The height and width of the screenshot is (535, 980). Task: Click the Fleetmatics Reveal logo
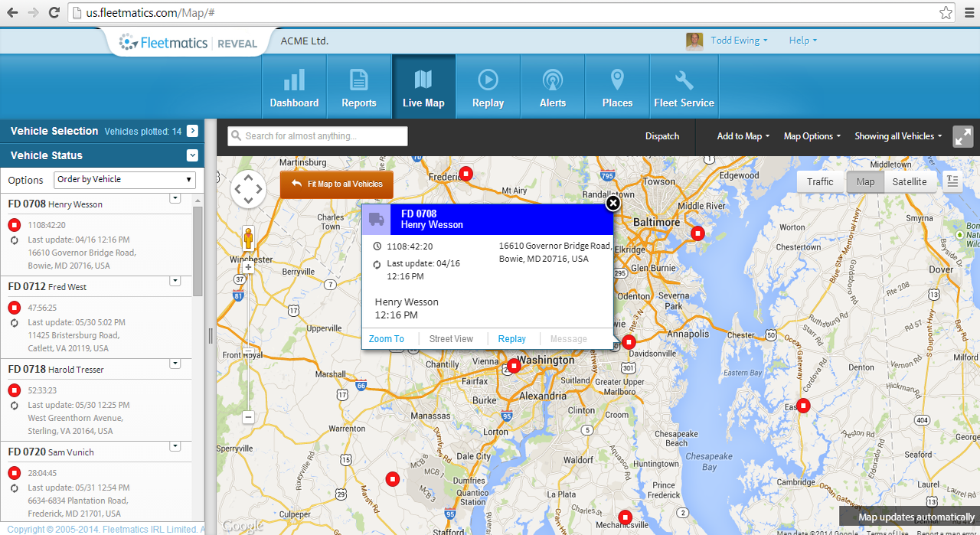tap(189, 43)
